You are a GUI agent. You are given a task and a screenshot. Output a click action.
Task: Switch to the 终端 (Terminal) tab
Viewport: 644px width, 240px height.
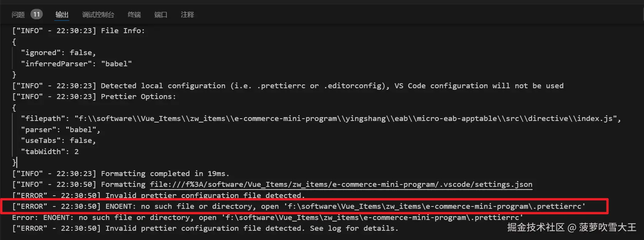(134, 15)
